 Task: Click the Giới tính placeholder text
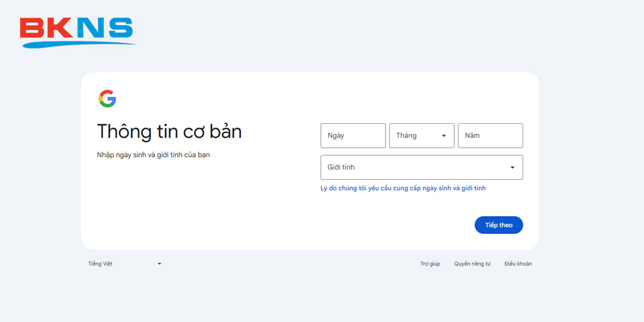point(341,167)
